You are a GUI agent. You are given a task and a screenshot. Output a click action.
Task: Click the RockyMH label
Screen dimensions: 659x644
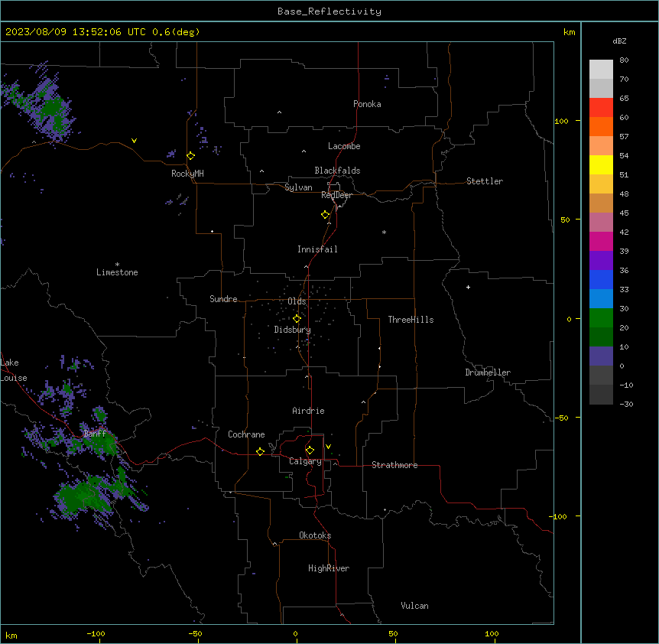(x=187, y=174)
